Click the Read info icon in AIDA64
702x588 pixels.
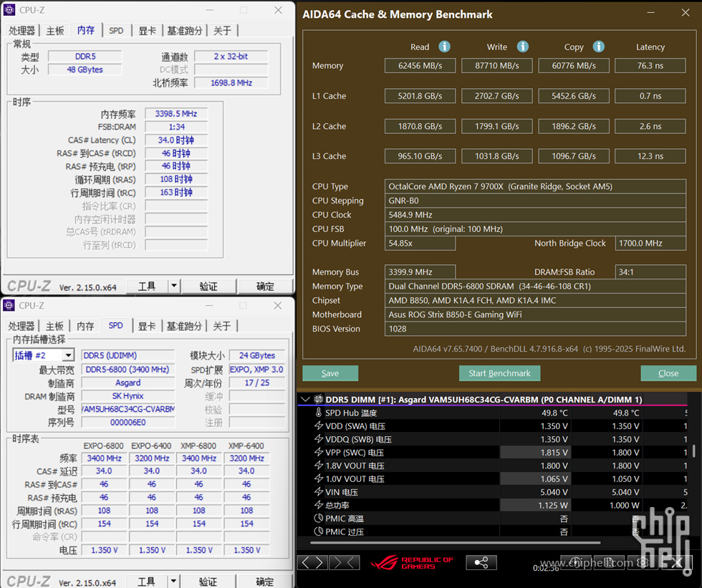(444, 47)
